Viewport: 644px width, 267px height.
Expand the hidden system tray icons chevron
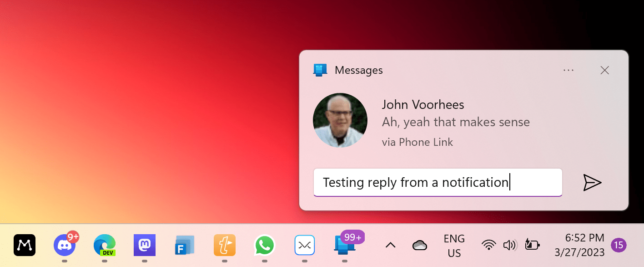coord(390,245)
